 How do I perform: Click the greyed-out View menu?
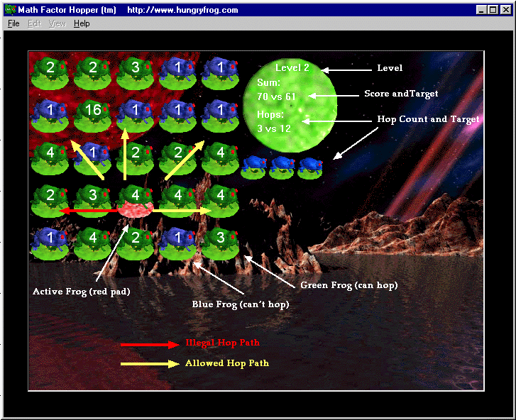coord(57,23)
